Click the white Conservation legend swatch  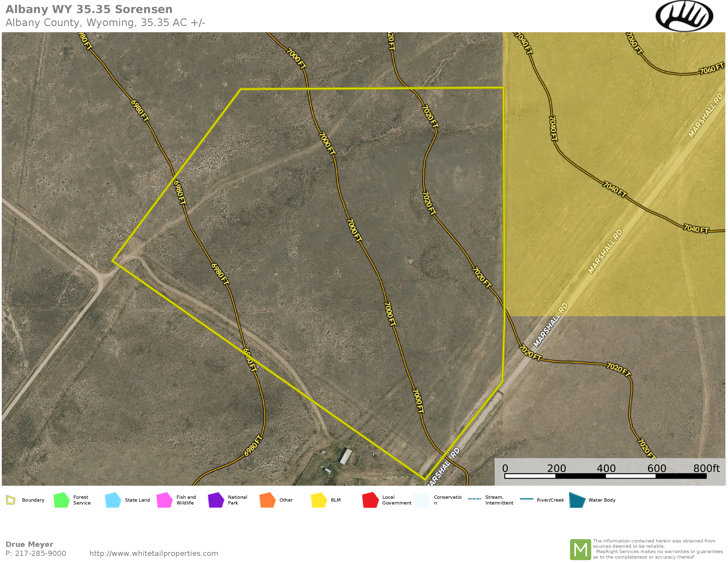[x=422, y=500]
